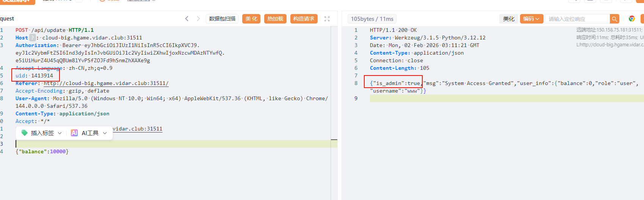Click the 请输入定位响应 search input field
The image size is (644, 200).
[x=577, y=19]
